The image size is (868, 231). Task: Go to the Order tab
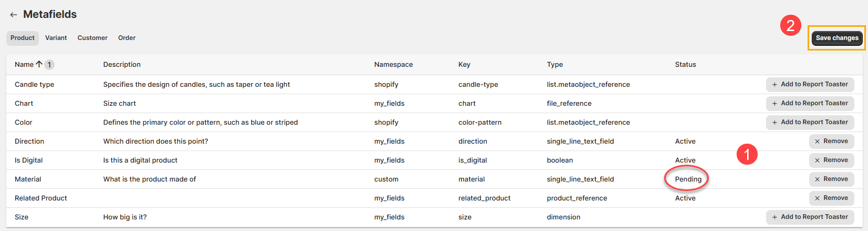coord(127,38)
